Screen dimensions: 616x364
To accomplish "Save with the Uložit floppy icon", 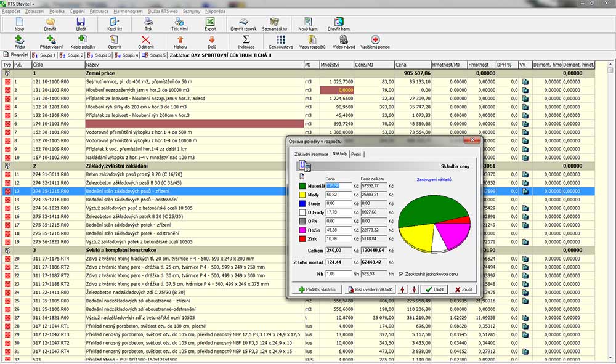I will 81,22.
